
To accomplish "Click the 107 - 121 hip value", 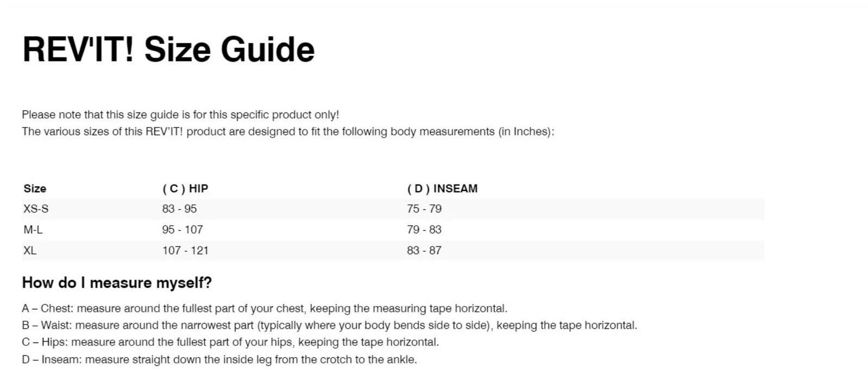I will click(x=185, y=251).
